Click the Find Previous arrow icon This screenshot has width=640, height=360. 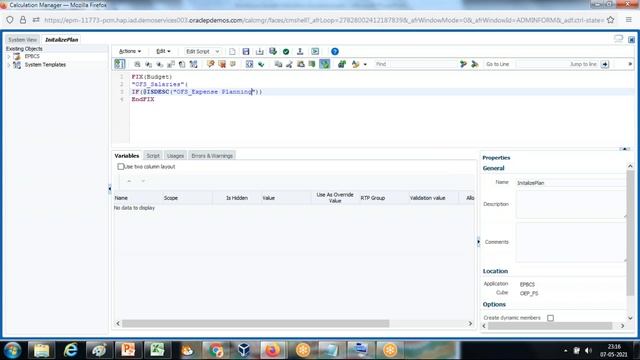point(475,64)
